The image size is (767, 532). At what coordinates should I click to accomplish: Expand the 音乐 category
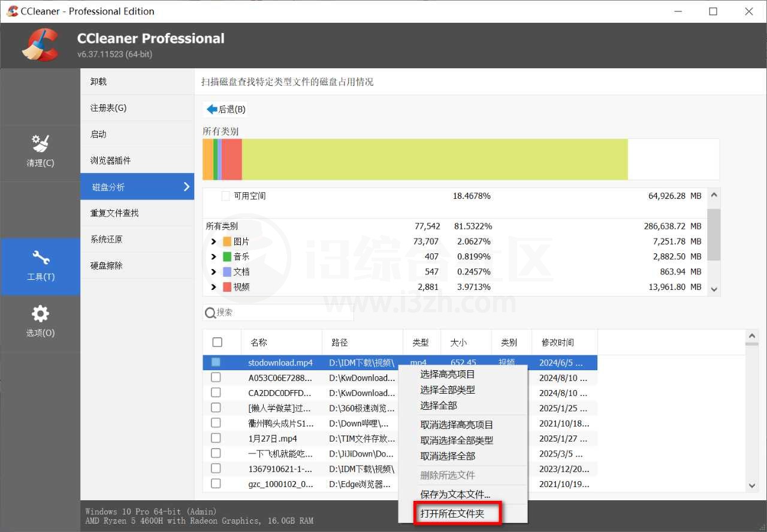click(214, 256)
